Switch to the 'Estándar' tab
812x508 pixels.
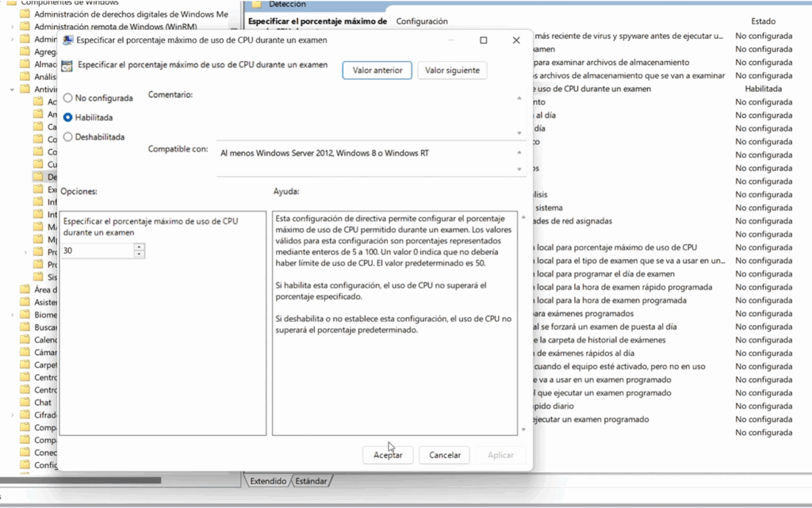[x=311, y=481]
